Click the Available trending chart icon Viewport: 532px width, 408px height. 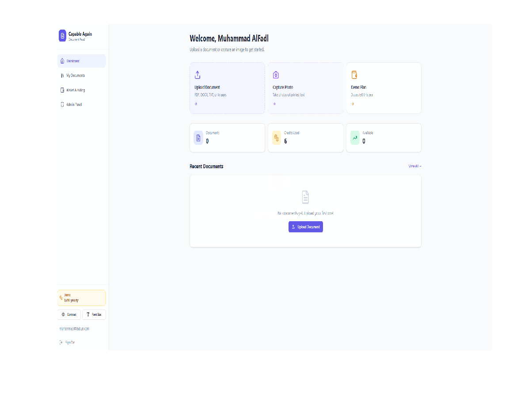pos(355,137)
